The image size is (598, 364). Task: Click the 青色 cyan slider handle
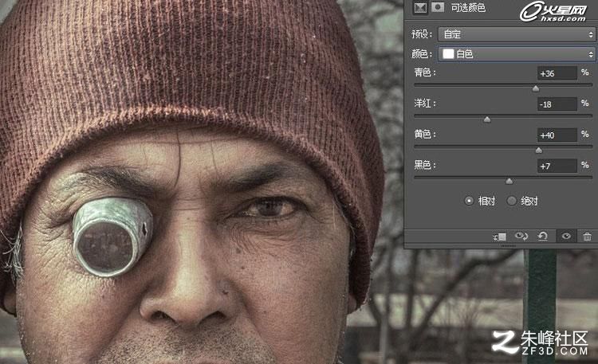coord(536,88)
